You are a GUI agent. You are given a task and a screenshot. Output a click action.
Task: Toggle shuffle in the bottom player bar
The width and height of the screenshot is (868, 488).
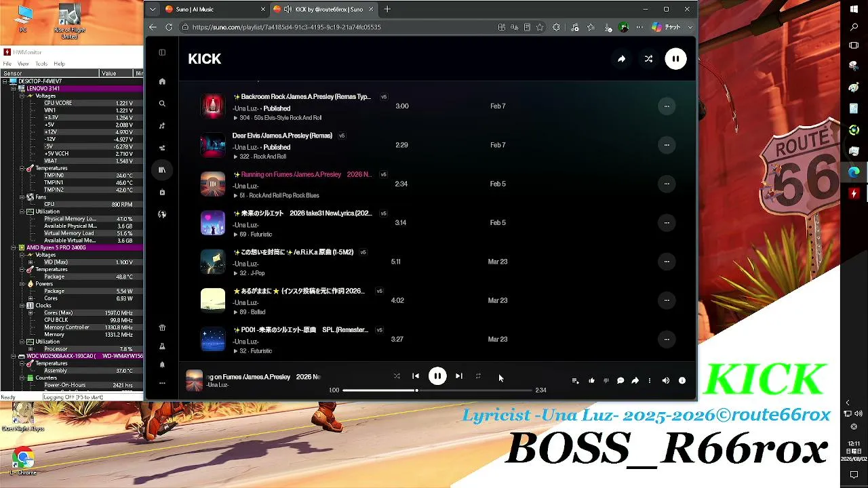click(397, 376)
